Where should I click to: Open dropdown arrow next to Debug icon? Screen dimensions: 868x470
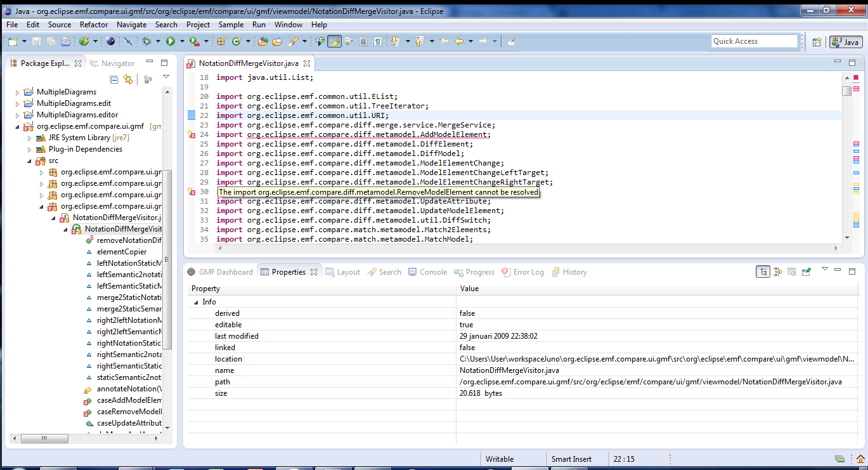click(158, 41)
